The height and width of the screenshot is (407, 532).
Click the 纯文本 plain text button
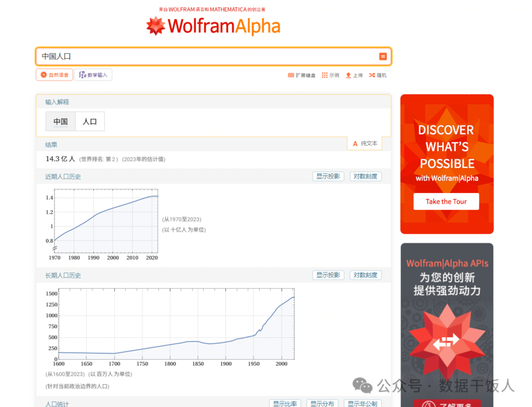[x=365, y=143]
